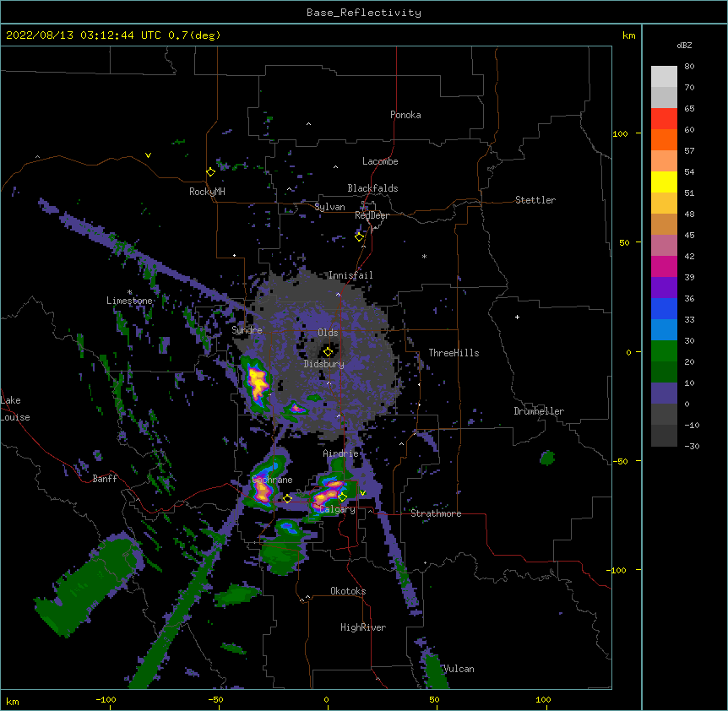Image resolution: width=728 pixels, height=711 pixels.
Task: Select the yellow 54-51 dBZ legend swatch
Action: click(664, 182)
